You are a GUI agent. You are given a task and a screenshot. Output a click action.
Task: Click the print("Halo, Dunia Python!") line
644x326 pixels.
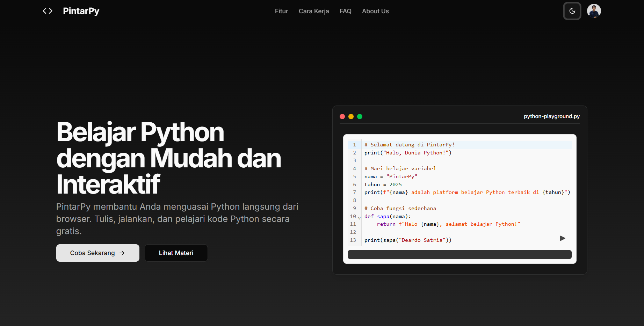408,153
